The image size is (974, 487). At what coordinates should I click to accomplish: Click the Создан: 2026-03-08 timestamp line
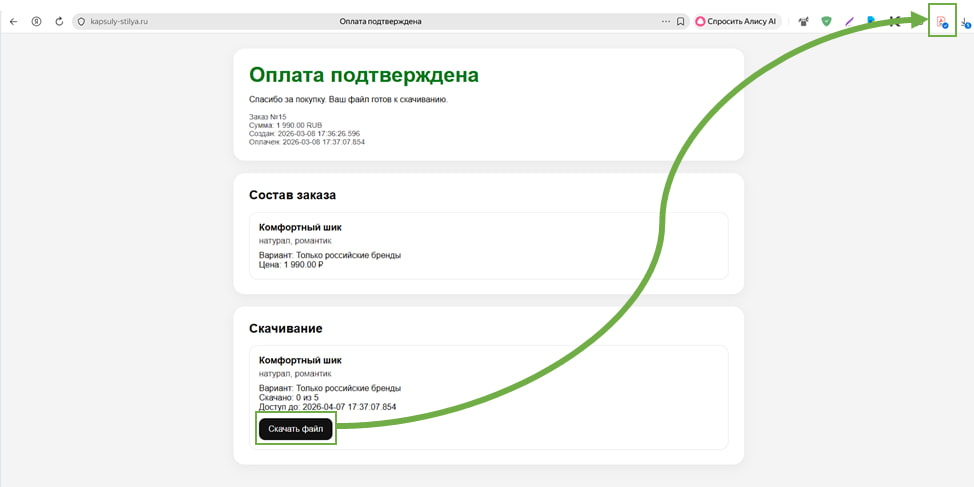point(304,134)
